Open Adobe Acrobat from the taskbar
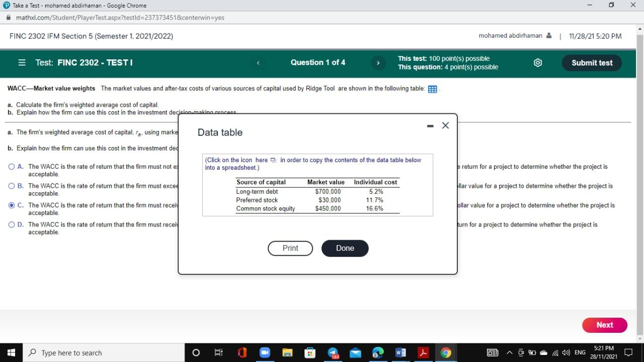Viewport: 644px width, 362px height. coord(424,353)
